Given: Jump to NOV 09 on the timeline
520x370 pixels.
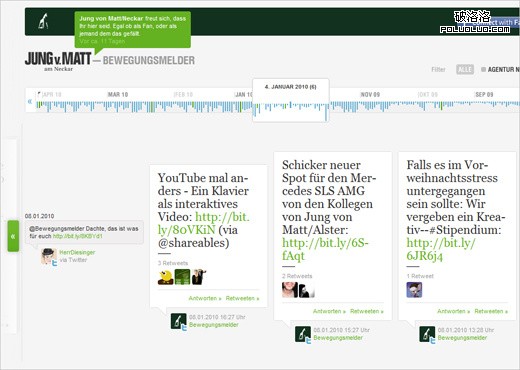Looking at the screenshot, I should (x=370, y=94).
